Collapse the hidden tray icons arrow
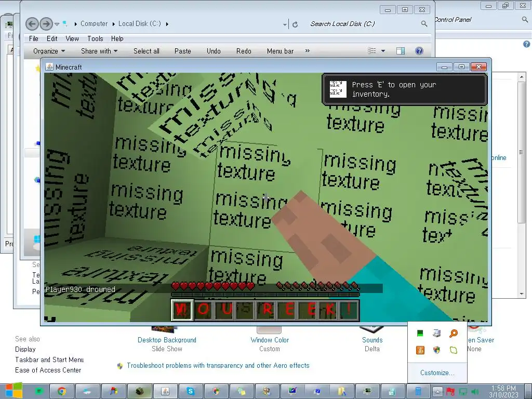 coord(437,392)
